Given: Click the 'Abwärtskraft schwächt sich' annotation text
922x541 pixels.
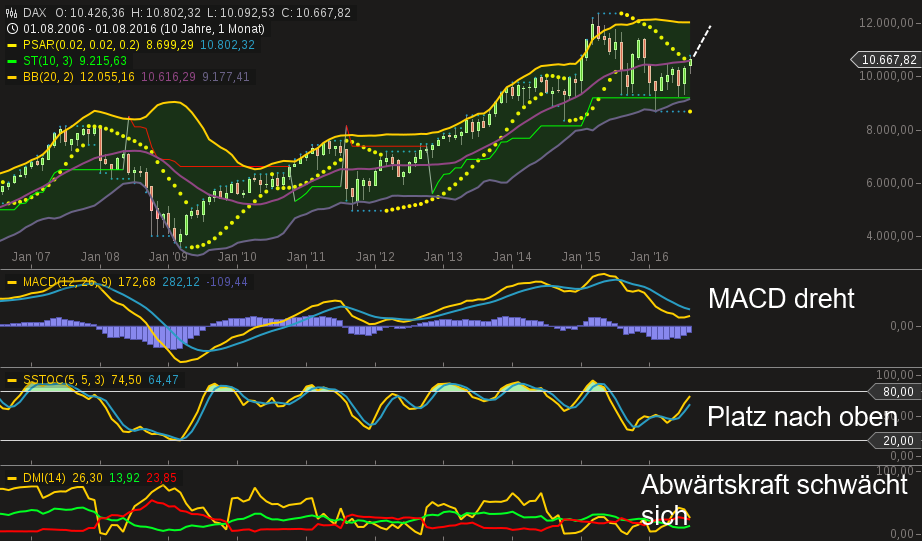Looking at the screenshot, I should pos(774,500).
